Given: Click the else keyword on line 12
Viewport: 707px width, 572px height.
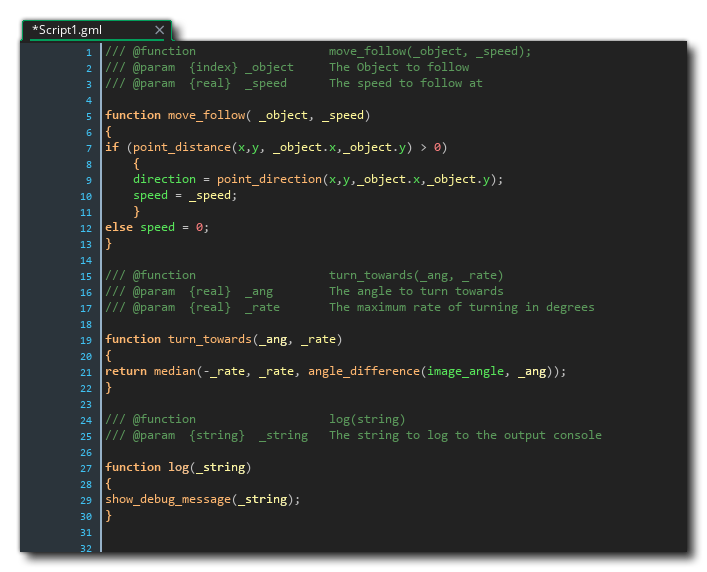Looking at the screenshot, I should 119,227.
